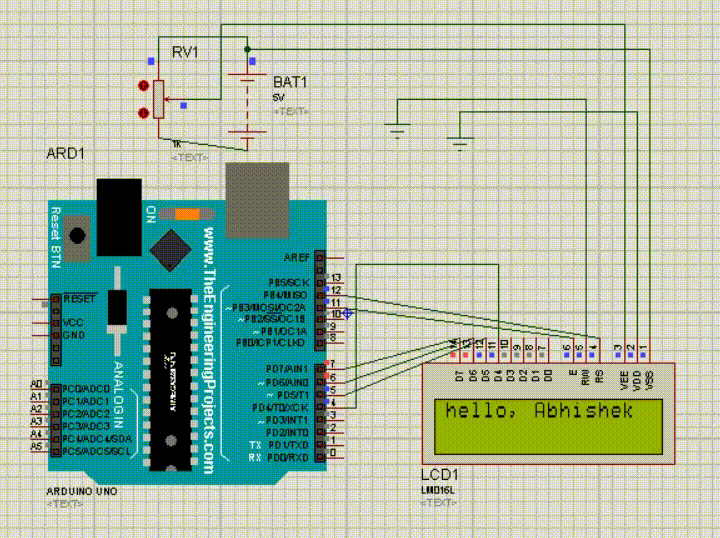
Task: Click the LCD VEE pin label
Action: tap(624, 380)
